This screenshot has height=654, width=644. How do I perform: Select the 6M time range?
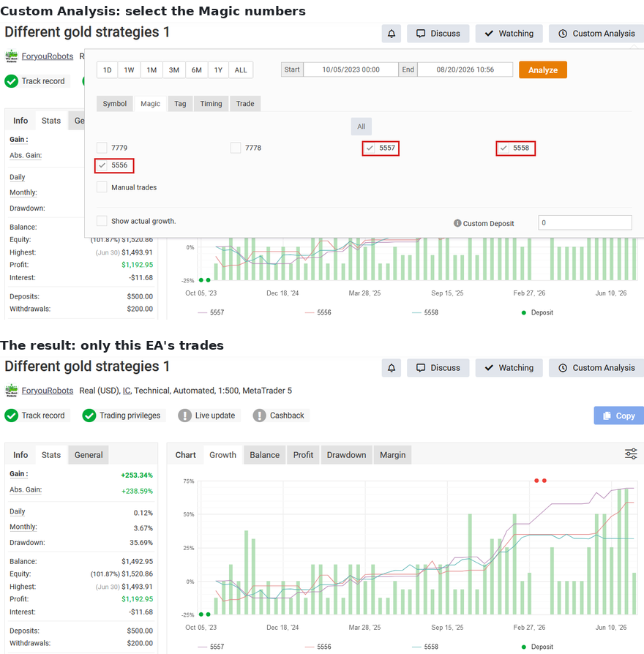pyautogui.click(x=197, y=70)
